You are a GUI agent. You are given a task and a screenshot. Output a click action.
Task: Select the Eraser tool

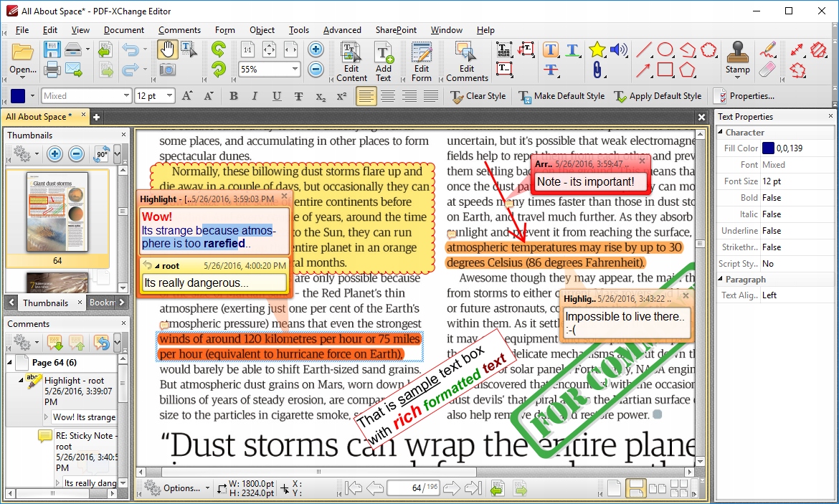pos(767,70)
